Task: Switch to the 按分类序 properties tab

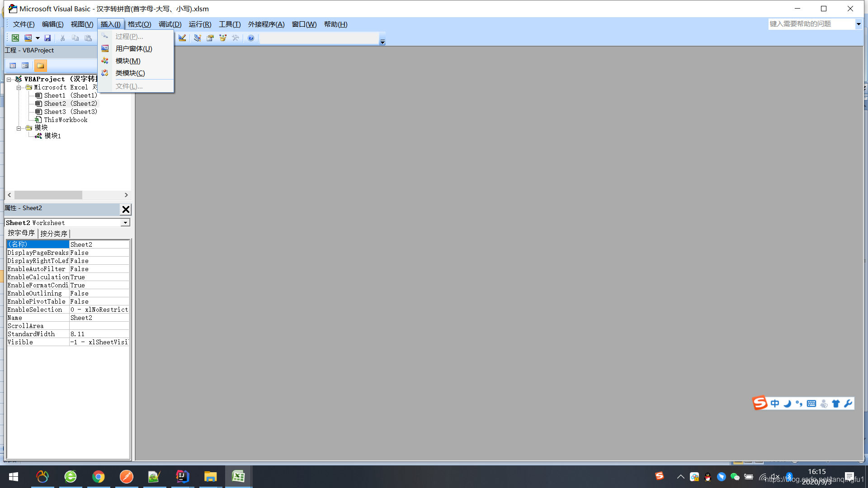Action: (54, 234)
